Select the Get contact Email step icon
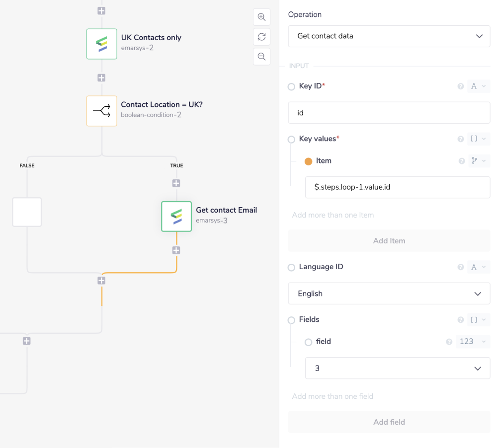497x448 pixels. 176,216
